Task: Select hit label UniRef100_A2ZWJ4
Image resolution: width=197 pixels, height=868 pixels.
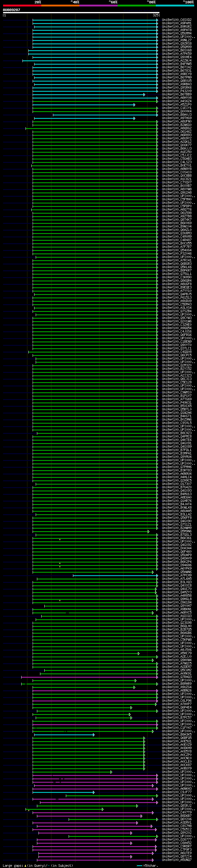Action: coord(176,61)
